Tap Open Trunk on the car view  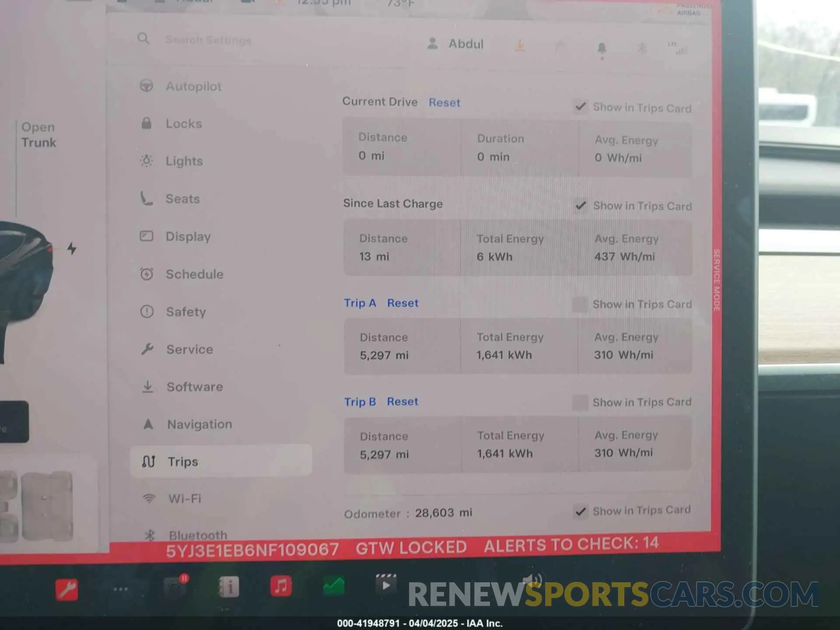point(39,135)
